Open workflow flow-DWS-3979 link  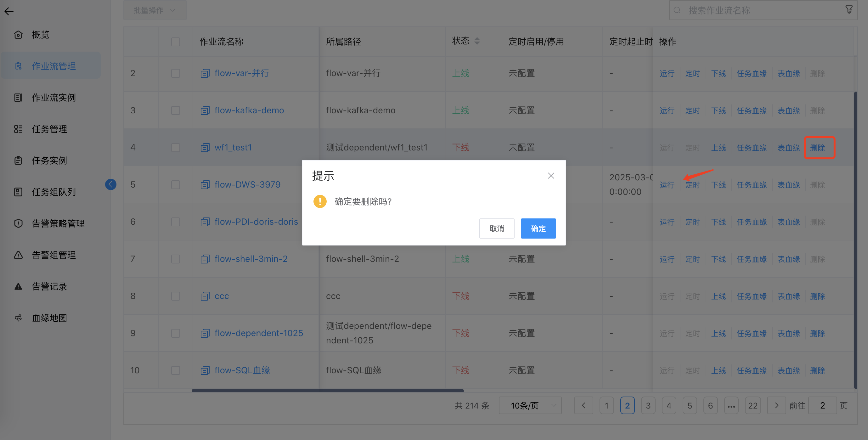pyautogui.click(x=247, y=184)
